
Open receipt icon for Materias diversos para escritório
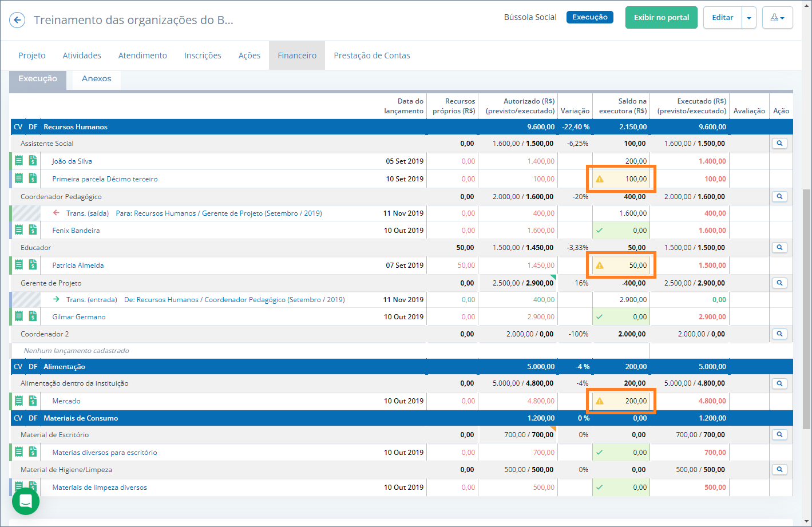[19, 452]
